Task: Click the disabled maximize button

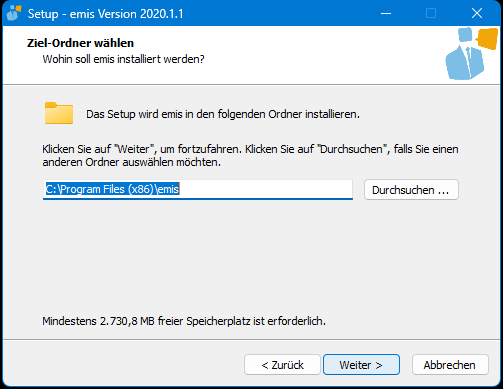Action: [x=431, y=13]
